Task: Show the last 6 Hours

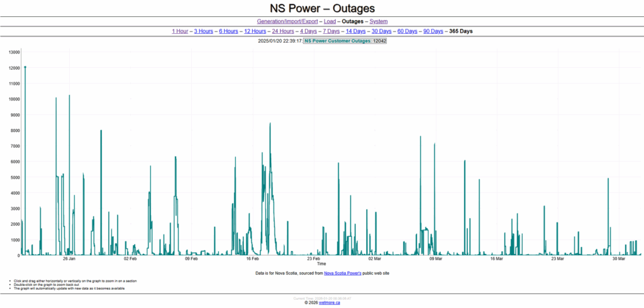Action: 228,31
